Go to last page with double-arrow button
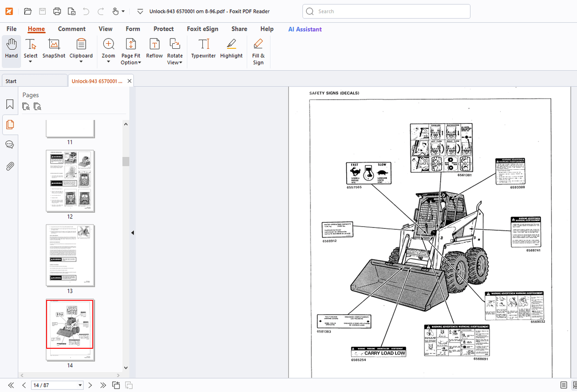The height and width of the screenshot is (392, 577). [x=103, y=385]
